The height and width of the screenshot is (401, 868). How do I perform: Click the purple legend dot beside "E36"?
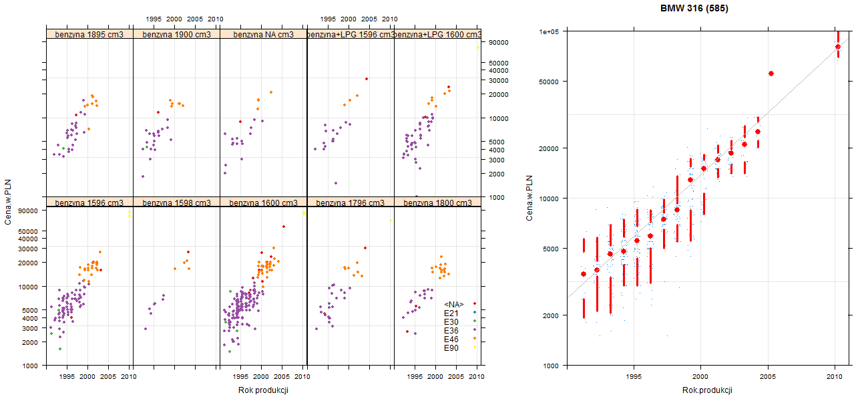click(x=474, y=330)
